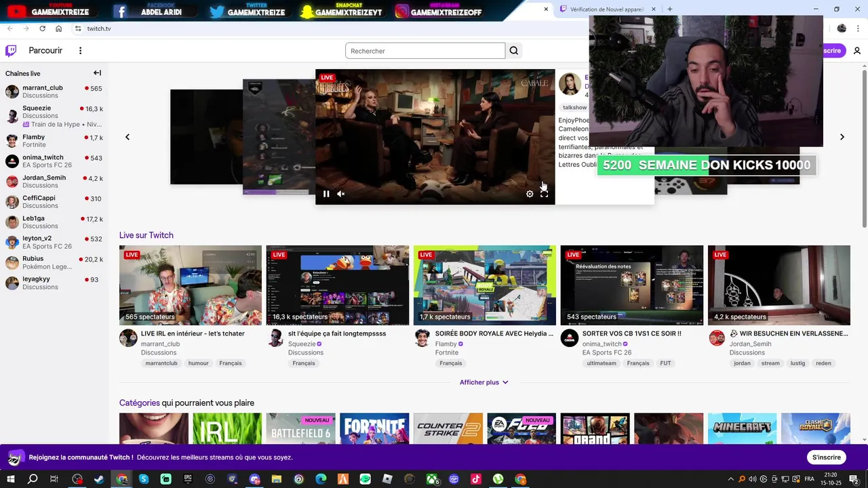Go back in browser history
This screenshot has height=488, width=868.
pyautogui.click(x=9, y=28)
